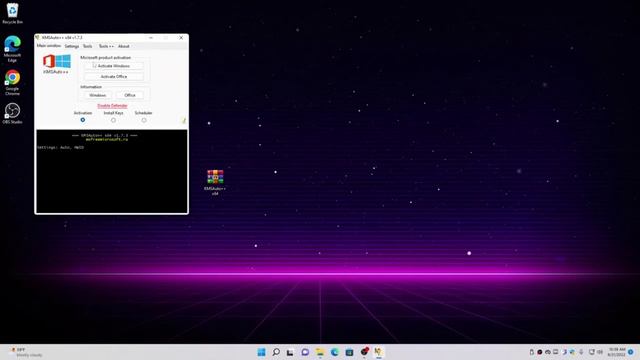This screenshot has height=360, width=640.
Task: Switch to the Main window tab
Action: 49,46
